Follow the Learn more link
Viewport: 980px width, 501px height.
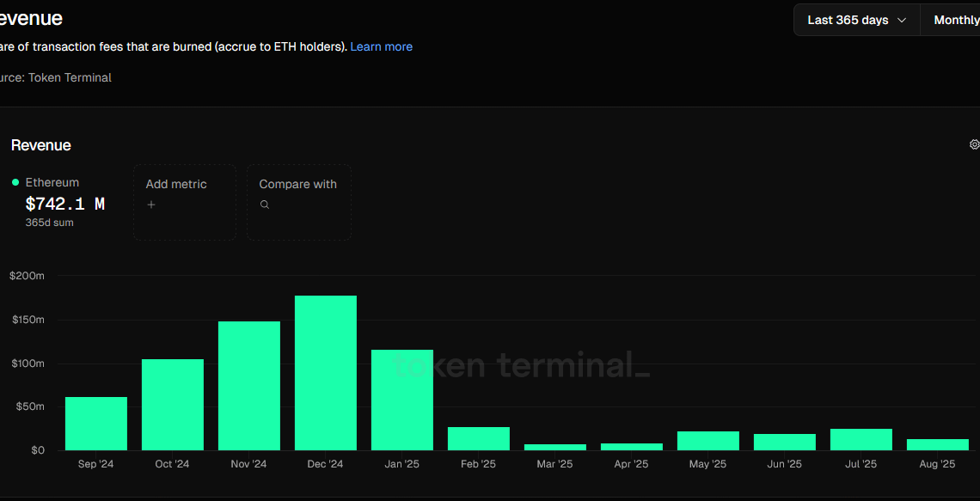pyautogui.click(x=381, y=47)
